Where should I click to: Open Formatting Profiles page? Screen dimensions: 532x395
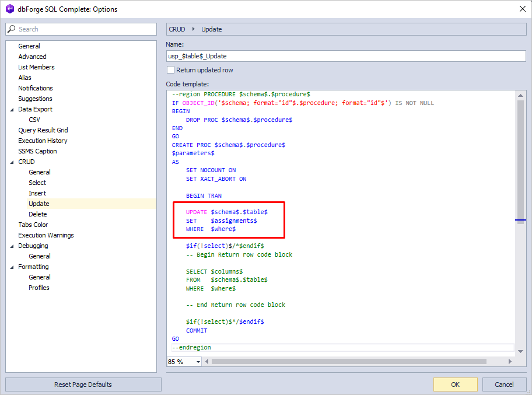pos(39,288)
